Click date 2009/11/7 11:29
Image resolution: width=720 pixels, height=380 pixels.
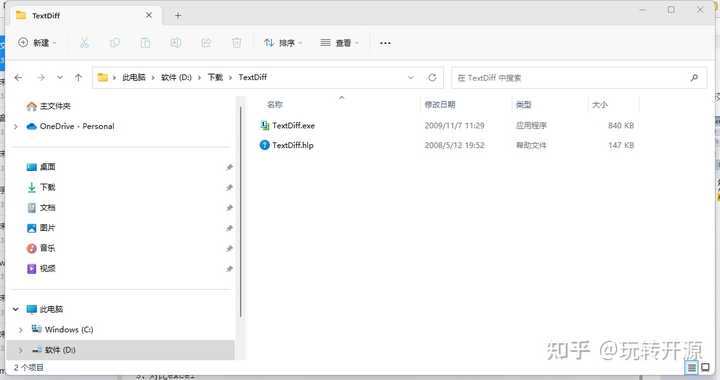(x=454, y=125)
